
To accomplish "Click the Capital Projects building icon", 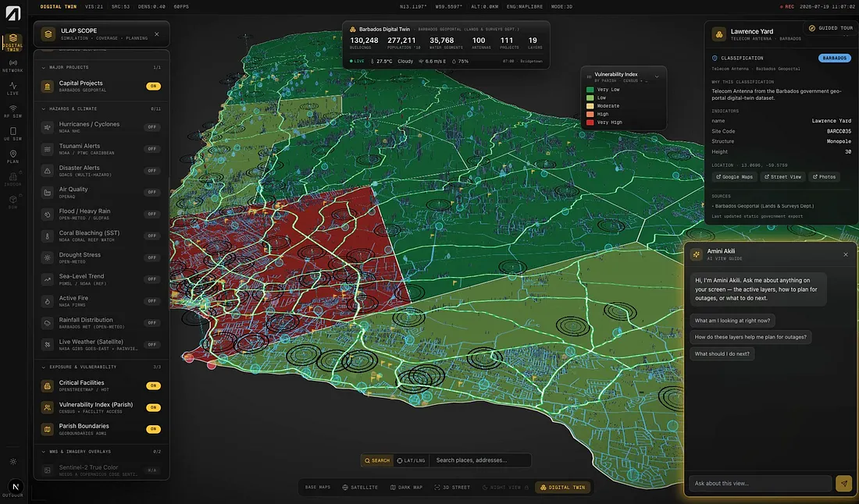I will (47, 87).
